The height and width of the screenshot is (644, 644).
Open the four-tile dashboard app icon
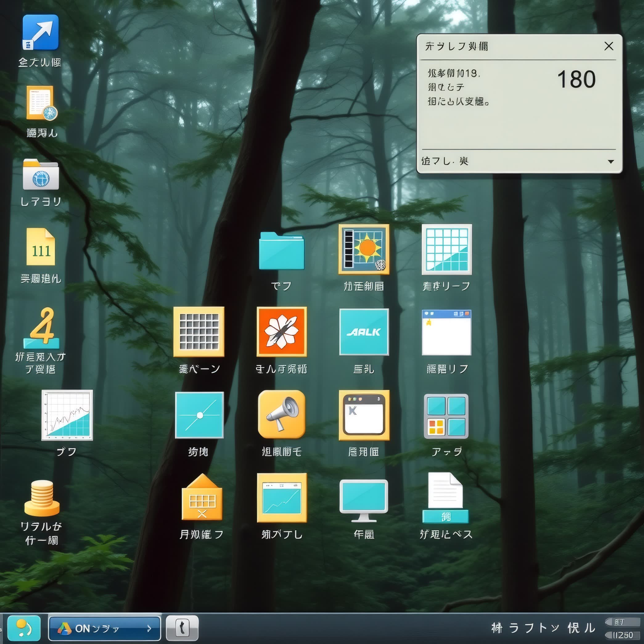coord(446,416)
